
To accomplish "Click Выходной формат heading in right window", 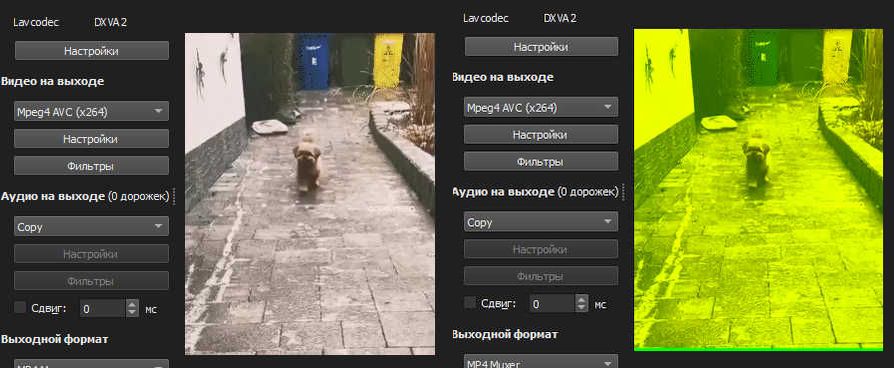I will click(505, 334).
